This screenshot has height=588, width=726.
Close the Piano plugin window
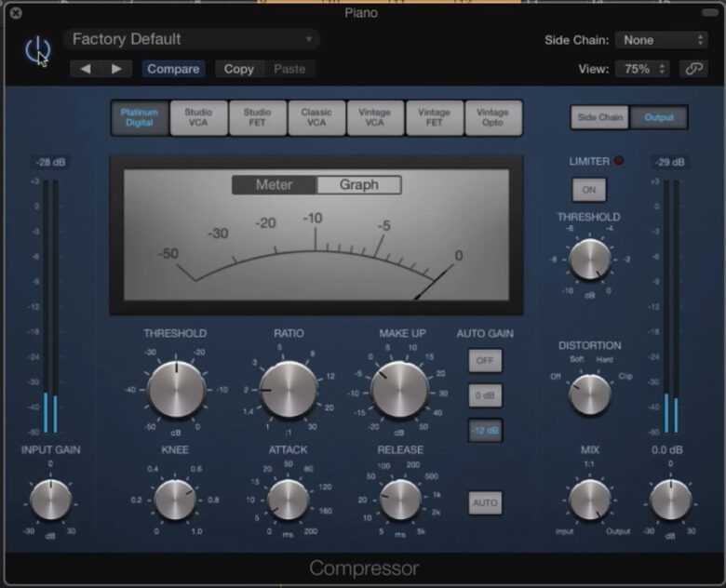pyautogui.click(x=16, y=13)
